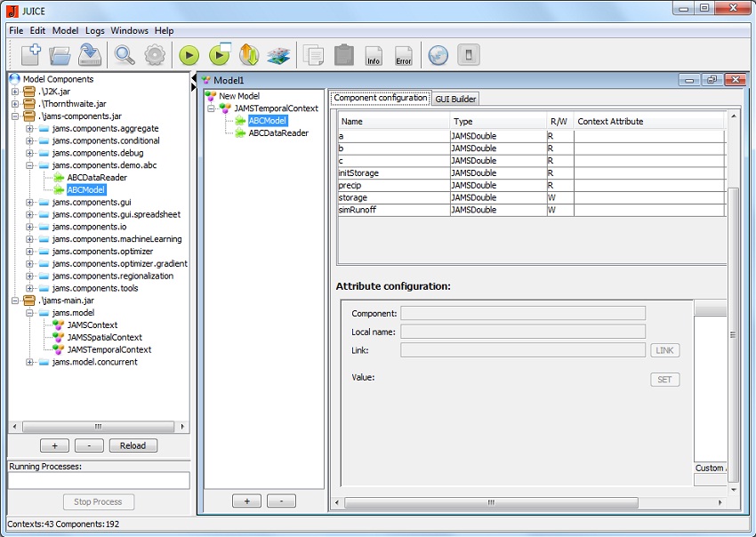This screenshot has height=537, width=756.
Task: Click the New Model toolbar icon
Action: [x=30, y=55]
